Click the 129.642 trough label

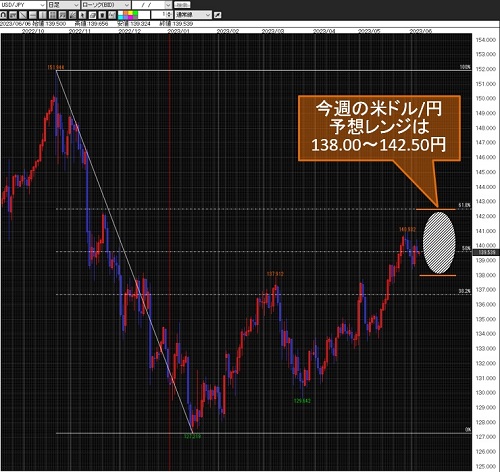(302, 401)
